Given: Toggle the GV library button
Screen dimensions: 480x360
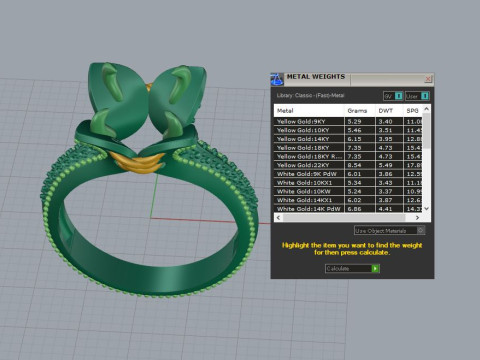Looking at the screenshot, I should [x=393, y=96].
